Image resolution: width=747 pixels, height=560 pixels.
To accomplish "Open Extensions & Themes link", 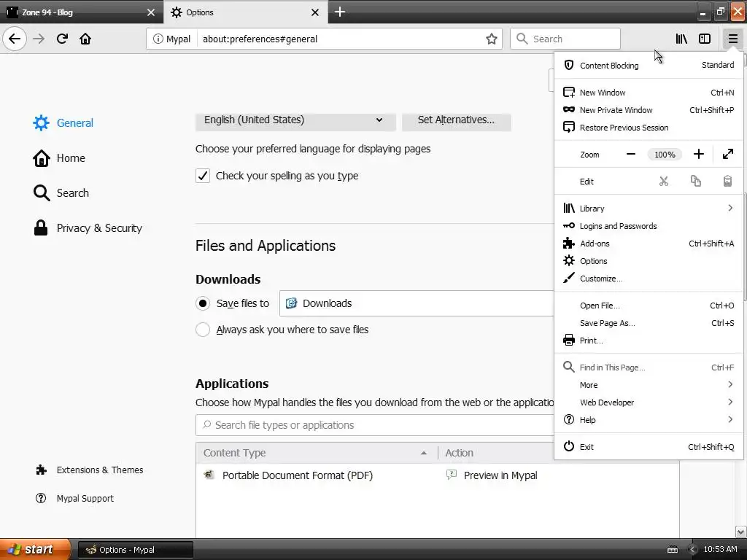I will coord(89,470).
